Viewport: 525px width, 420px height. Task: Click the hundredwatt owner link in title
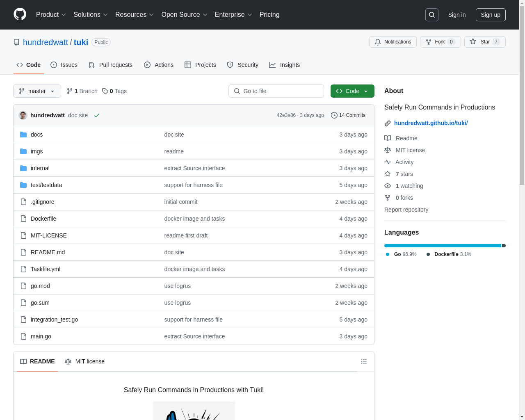(x=46, y=42)
